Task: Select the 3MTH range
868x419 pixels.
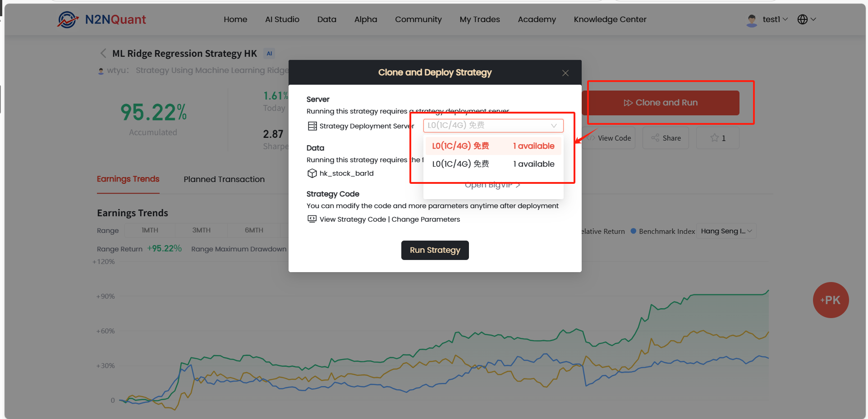Action: [x=202, y=230]
